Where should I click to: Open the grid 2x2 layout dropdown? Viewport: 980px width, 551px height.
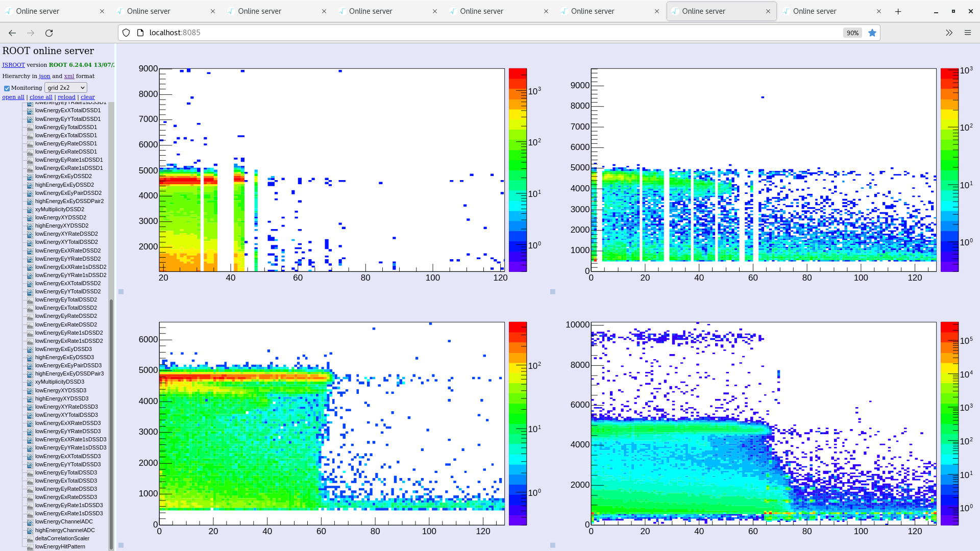coord(66,88)
